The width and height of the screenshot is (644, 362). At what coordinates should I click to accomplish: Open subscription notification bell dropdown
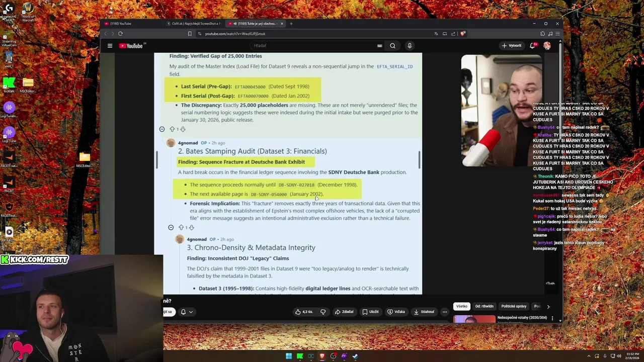(x=187, y=312)
